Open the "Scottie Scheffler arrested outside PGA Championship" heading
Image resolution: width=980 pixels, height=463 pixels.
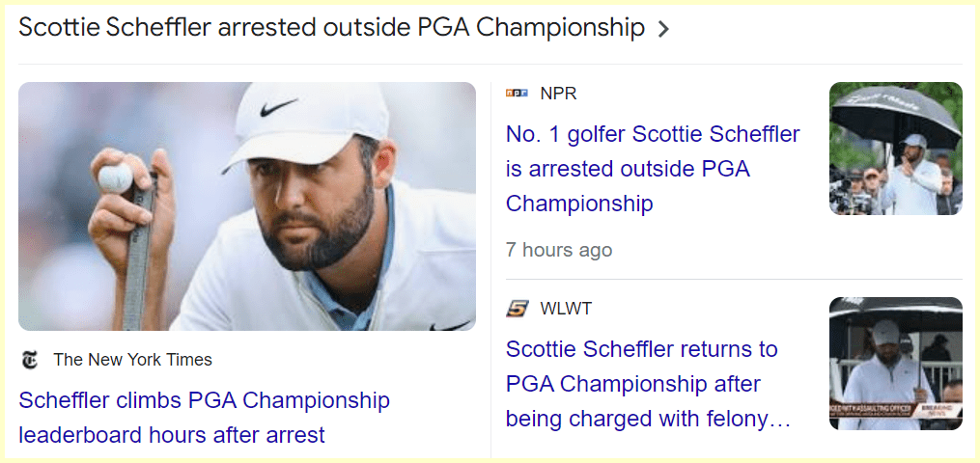(331, 28)
